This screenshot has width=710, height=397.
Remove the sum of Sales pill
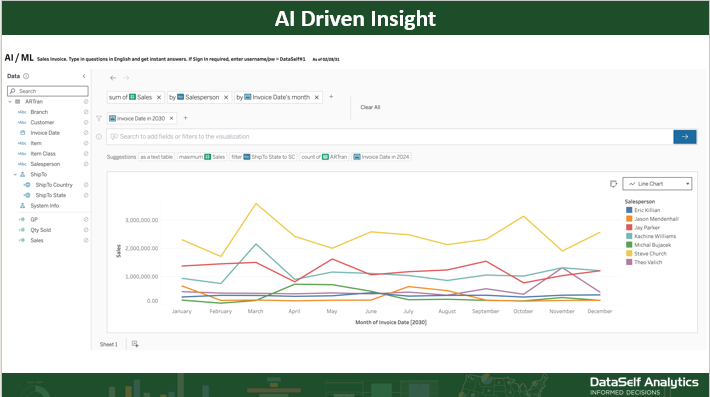click(158, 97)
